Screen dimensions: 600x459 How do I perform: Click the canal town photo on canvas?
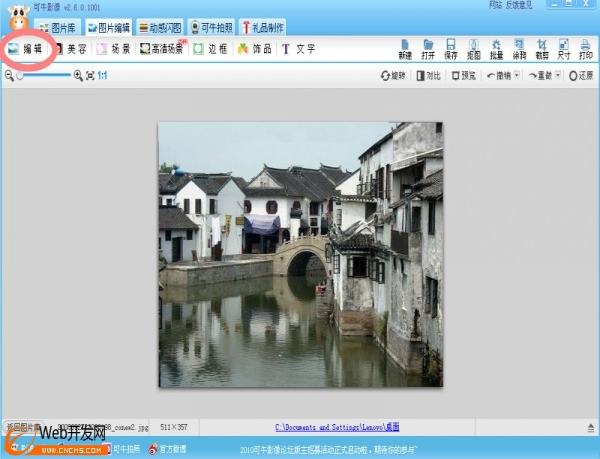300,255
